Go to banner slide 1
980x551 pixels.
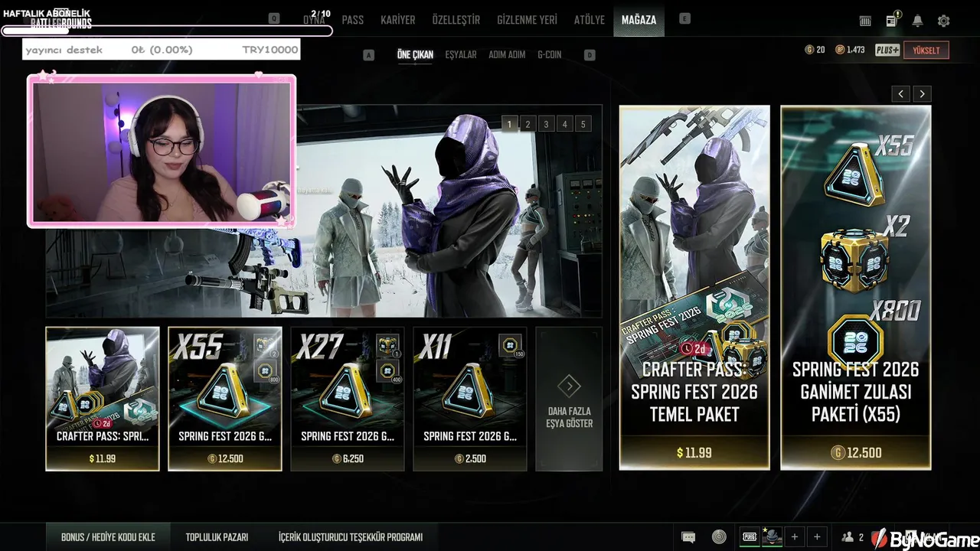click(509, 124)
